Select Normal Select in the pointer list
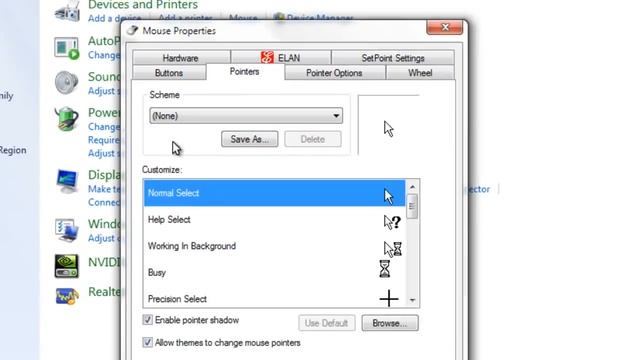Viewport: 640px width, 360px height. point(274,193)
